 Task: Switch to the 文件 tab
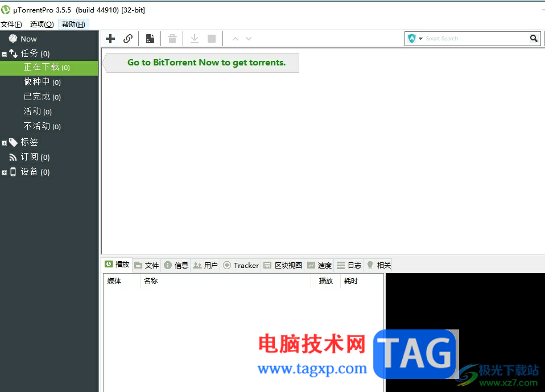coord(147,266)
